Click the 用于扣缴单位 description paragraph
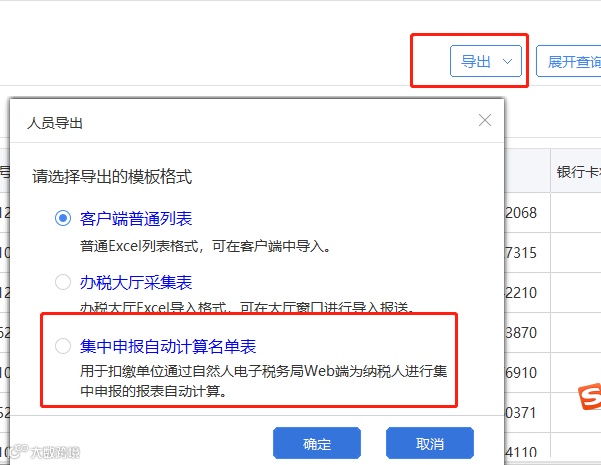 tap(263, 381)
